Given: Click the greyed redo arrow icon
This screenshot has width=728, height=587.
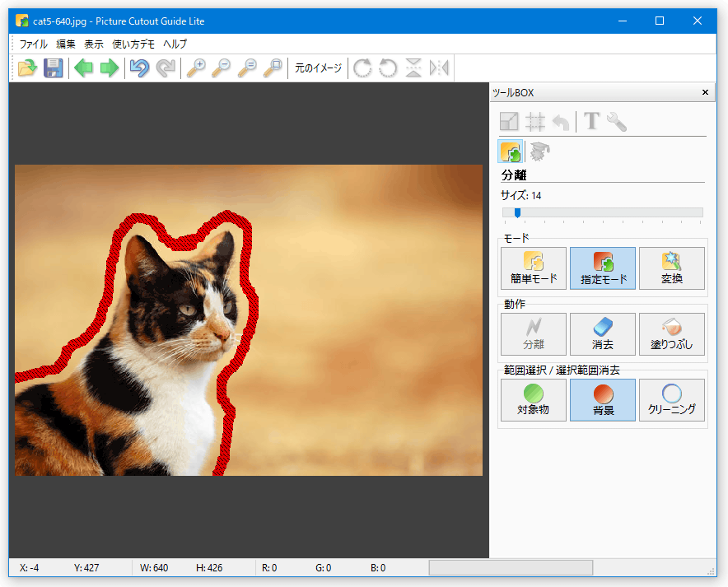Looking at the screenshot, I should pyautogui.click(x=166, y=68).
